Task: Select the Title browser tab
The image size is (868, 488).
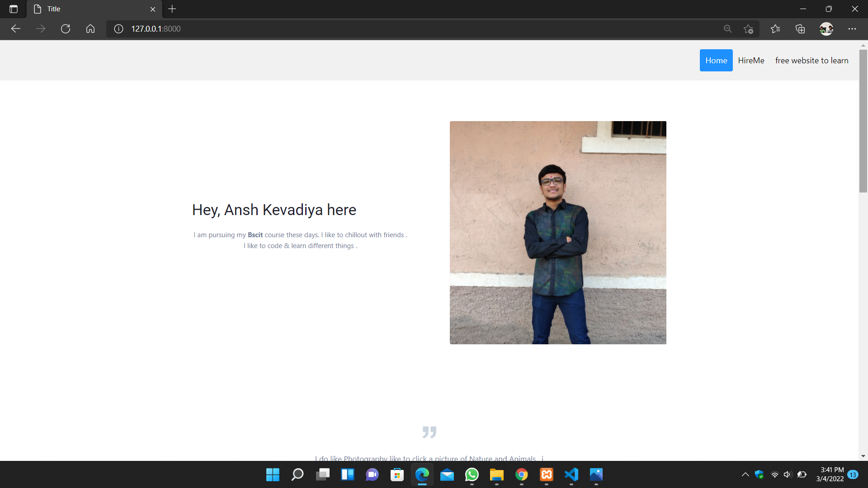Action: [94, 9]
